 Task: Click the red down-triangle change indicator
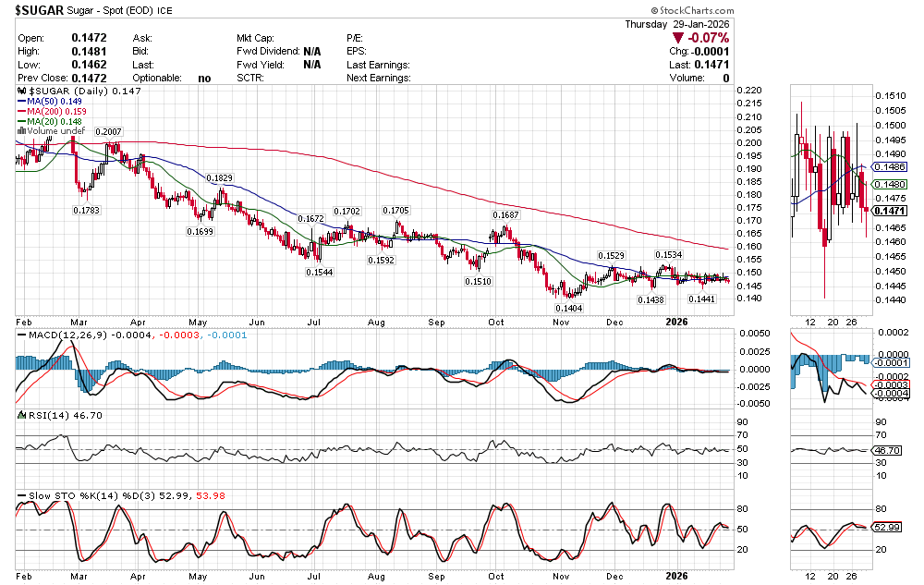click(678, 38)
